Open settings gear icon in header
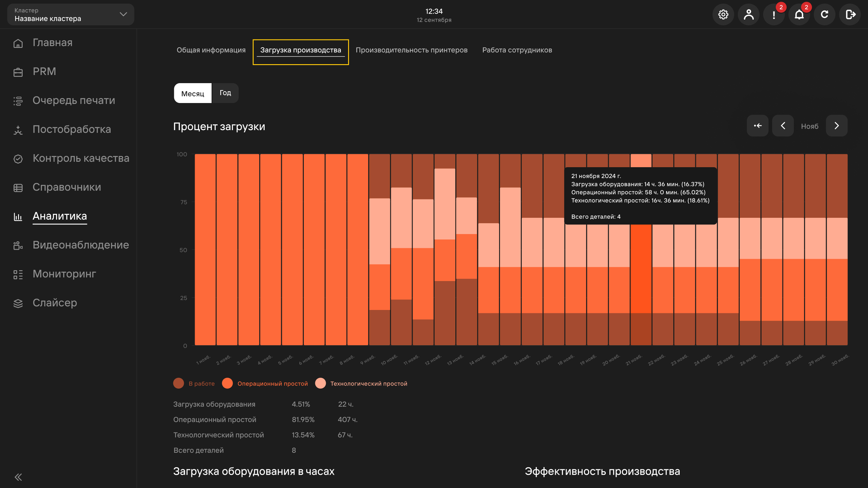 [723, 14]
